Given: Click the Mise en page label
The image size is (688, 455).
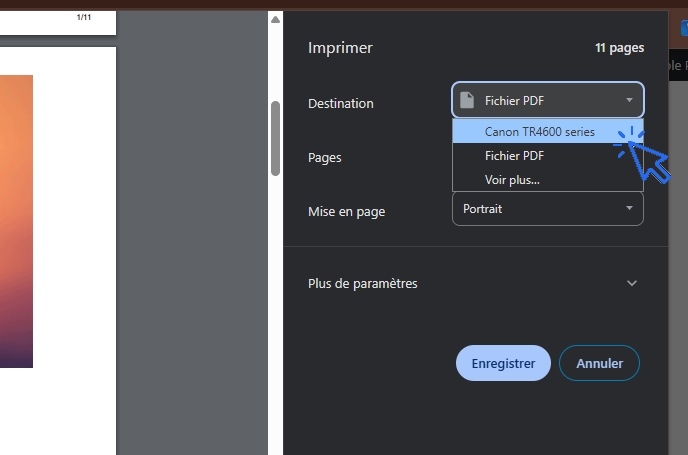Looking at the screenshot, I should click(346, 211).
